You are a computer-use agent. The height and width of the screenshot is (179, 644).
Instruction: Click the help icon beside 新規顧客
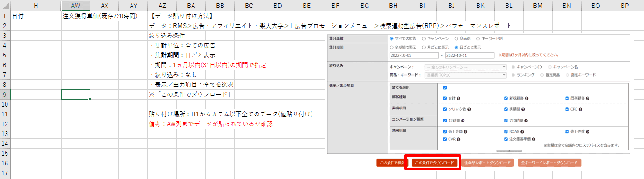[x=526, y=98]
